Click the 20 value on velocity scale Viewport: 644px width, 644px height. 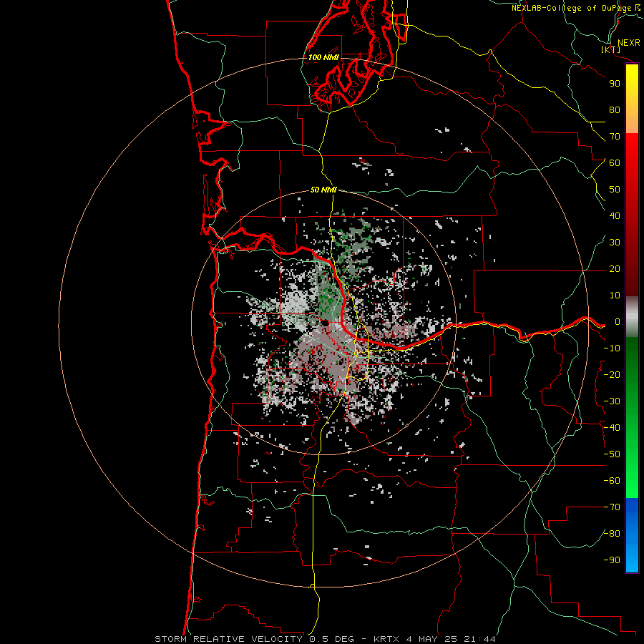point(615,269)
